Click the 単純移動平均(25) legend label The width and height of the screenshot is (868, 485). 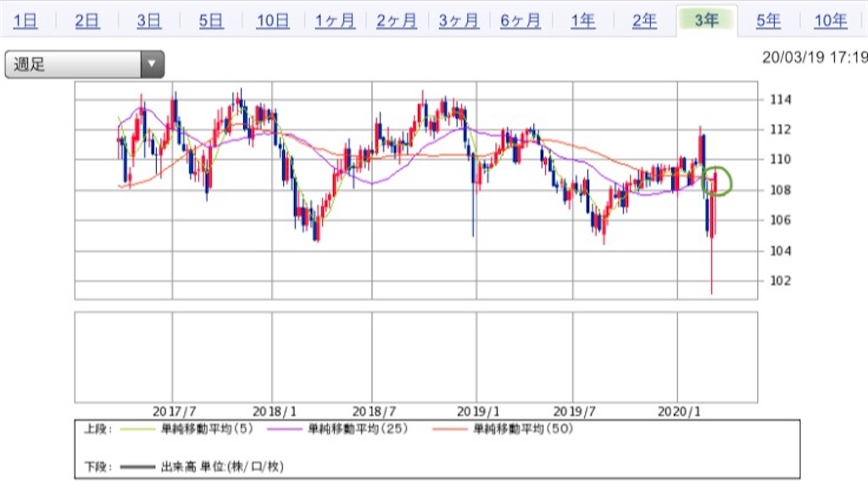[358, 429]
